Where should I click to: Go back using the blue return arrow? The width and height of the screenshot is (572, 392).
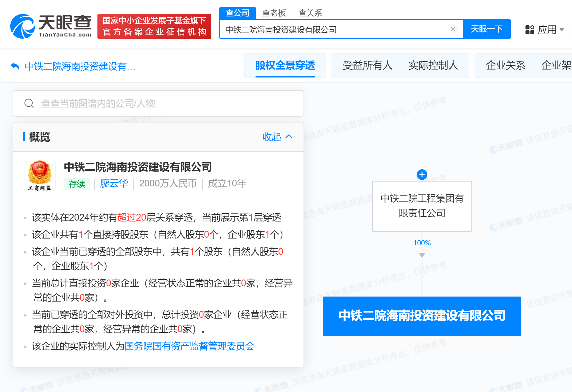[15, 66]
